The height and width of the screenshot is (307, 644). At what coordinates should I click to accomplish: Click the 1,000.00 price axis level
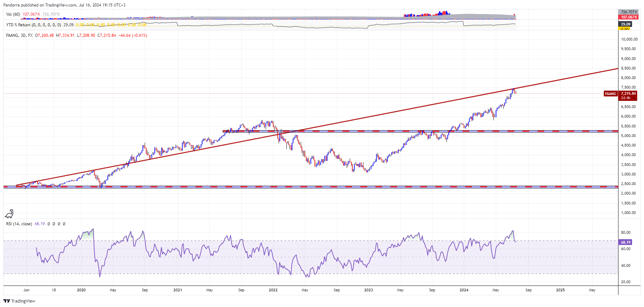coord(629,213)
